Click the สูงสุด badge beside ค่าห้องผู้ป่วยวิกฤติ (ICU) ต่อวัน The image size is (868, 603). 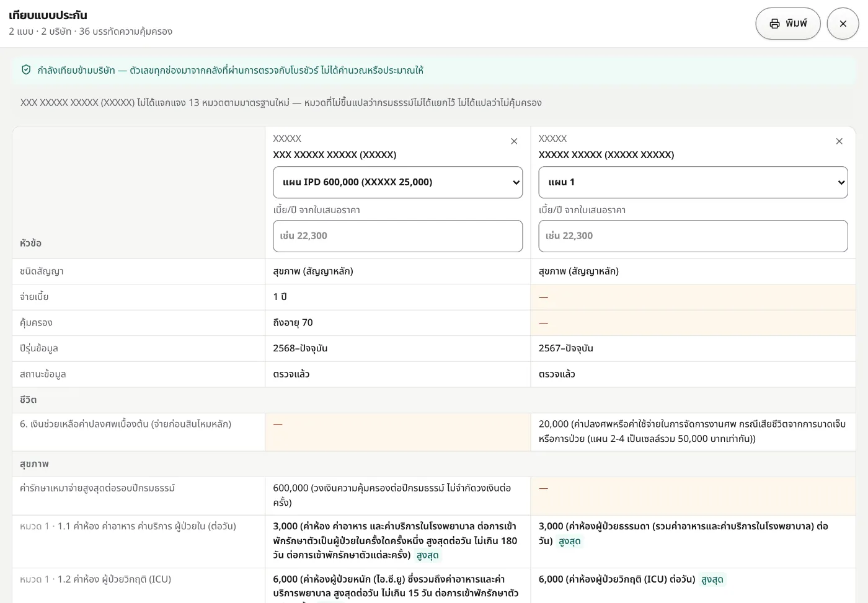(712, 579)
